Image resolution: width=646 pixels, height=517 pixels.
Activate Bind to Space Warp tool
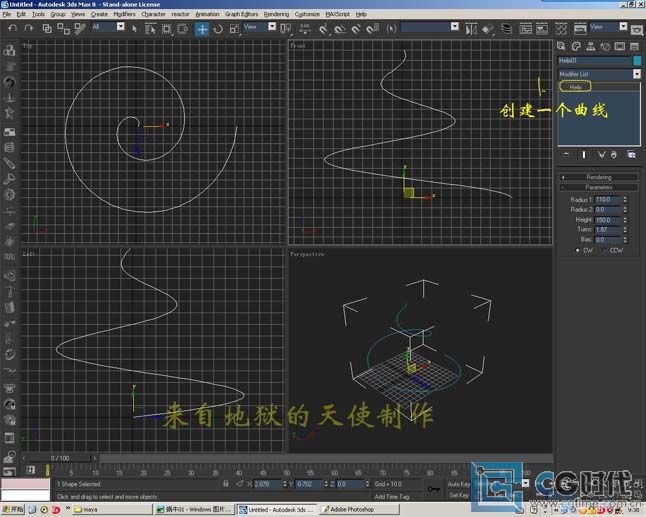pyautogui.click(x=80, y=28)
